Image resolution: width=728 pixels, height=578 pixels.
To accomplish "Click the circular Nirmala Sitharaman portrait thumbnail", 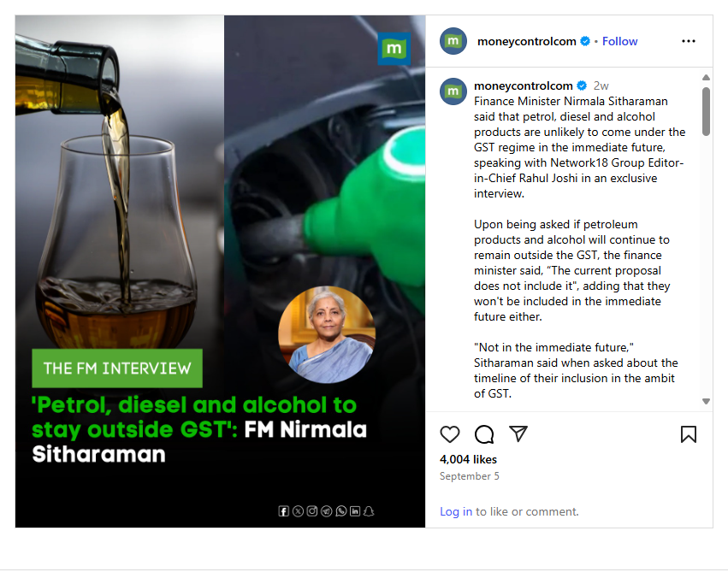I will coord(327,334).
